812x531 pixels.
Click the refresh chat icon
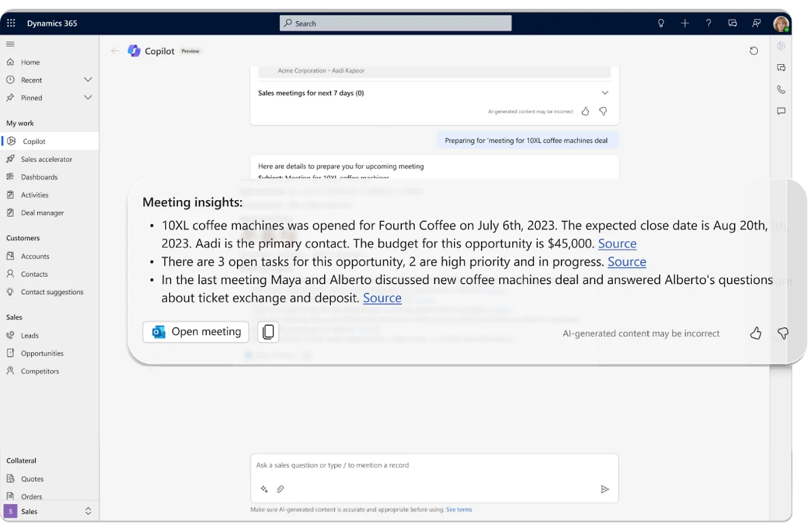(754, 51)
